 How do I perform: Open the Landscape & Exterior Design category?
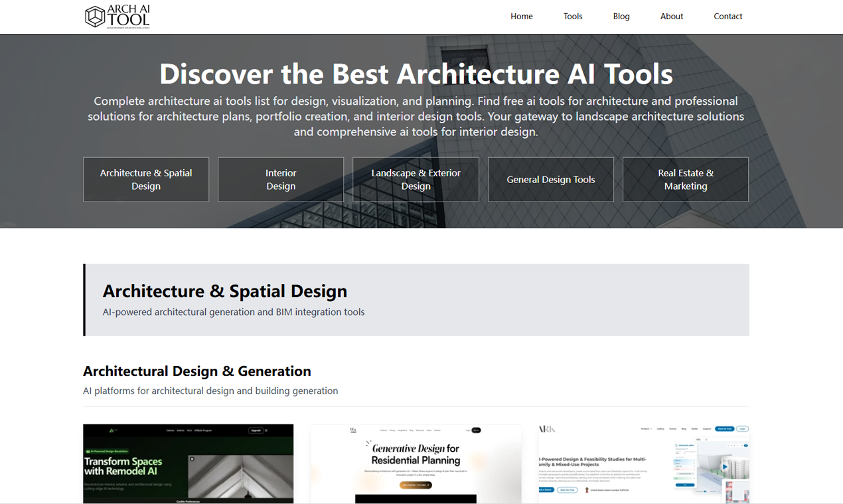416,179
